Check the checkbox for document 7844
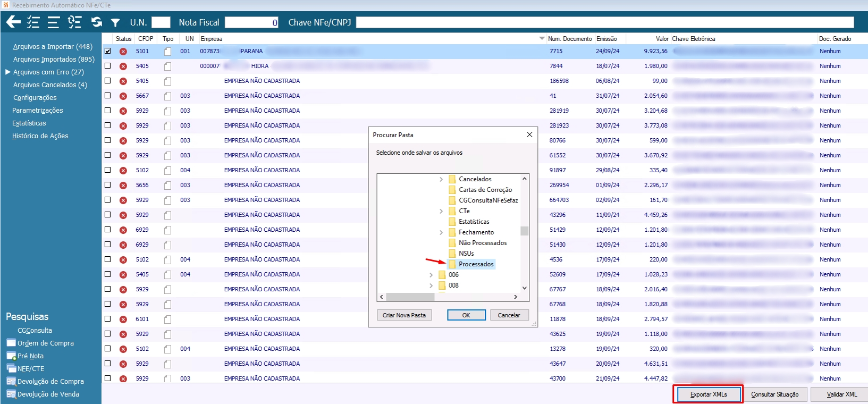The height and width of the screenshot is (404, 868). [x=108, y=66]
